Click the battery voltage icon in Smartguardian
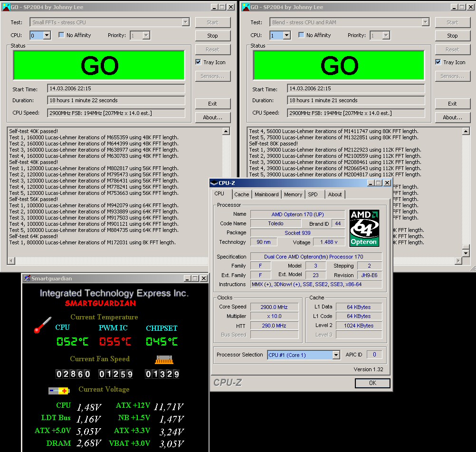This screenshot has width=476, height=452. [59, 391]
